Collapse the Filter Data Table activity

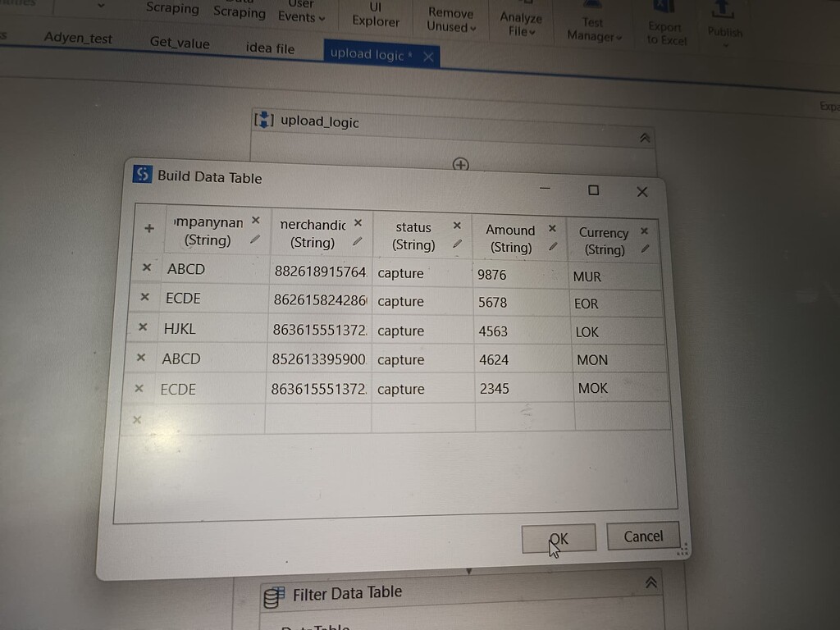click(651, 582)
